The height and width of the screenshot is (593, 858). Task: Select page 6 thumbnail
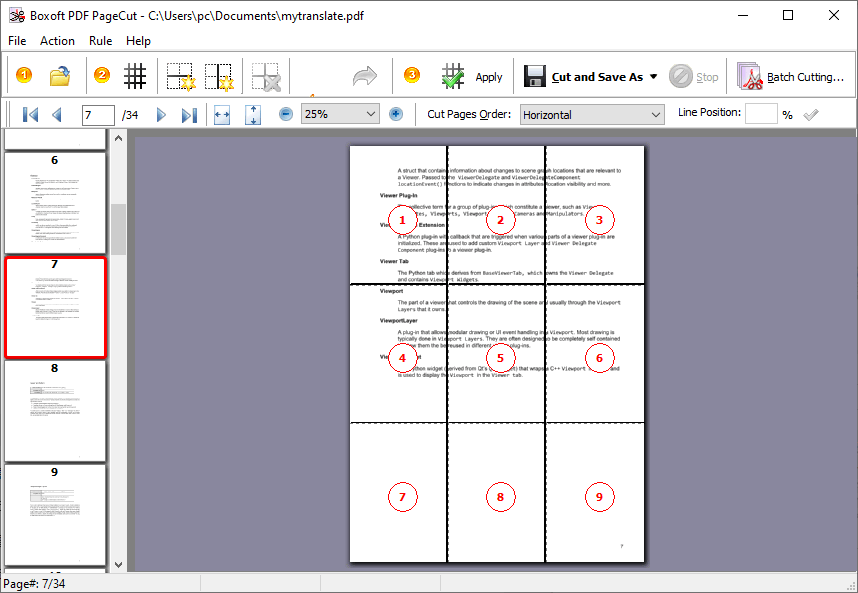[x=55, y=203]
